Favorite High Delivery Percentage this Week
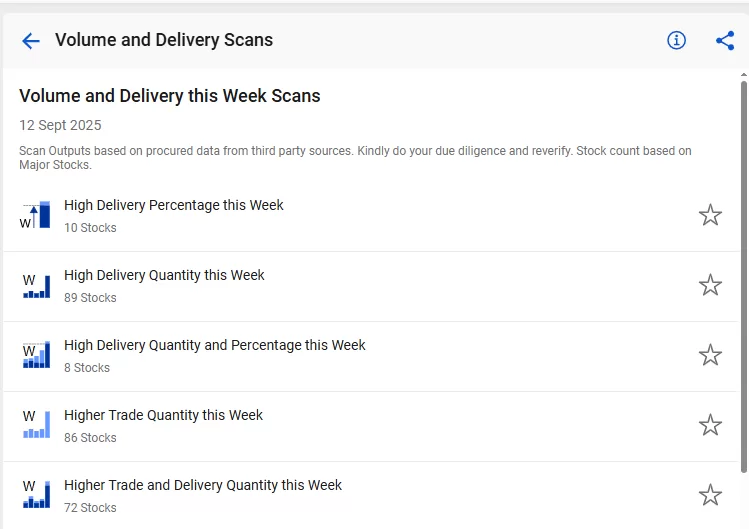Viewport: 749px width, 529px height. point(710,215)
